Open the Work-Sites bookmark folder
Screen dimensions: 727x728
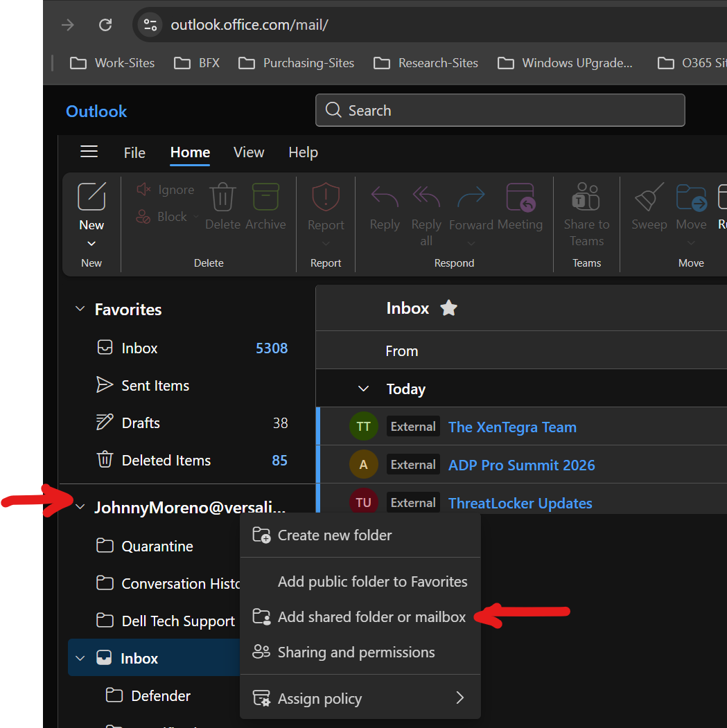112,63
